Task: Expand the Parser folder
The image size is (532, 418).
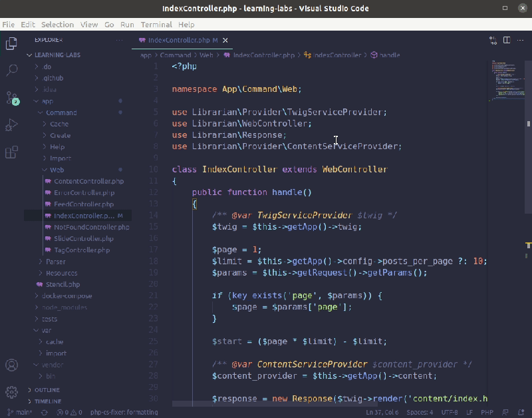Action: [56, 262]
